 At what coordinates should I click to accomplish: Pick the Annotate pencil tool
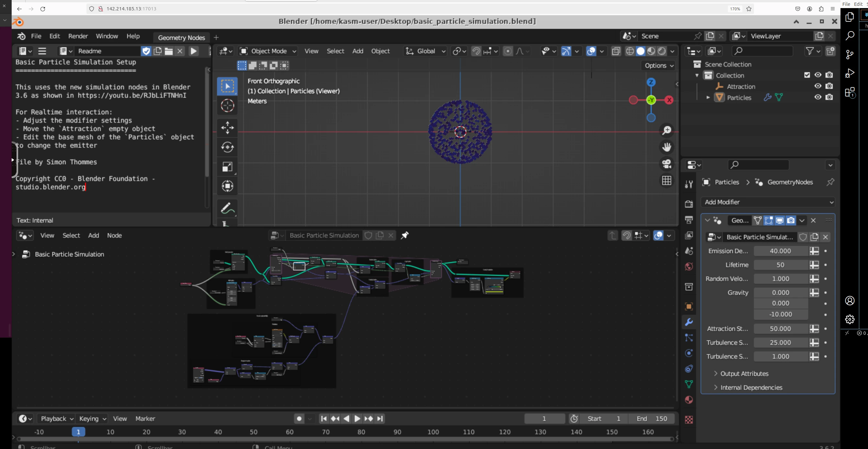pyautogui.click(x=228, y=208)
